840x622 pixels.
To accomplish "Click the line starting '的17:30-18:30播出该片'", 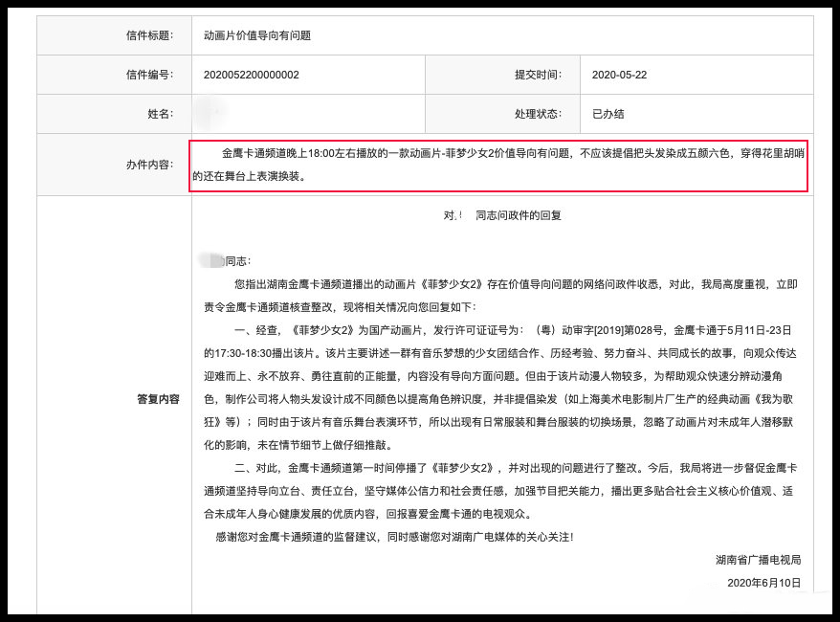I will 499,353.
